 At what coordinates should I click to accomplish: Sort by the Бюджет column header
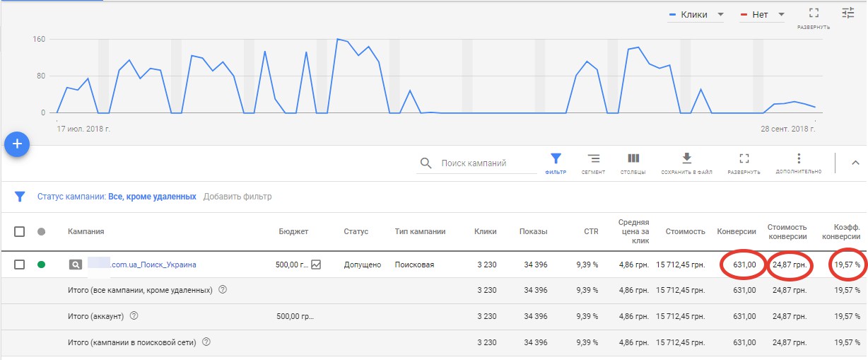[293, 231]
